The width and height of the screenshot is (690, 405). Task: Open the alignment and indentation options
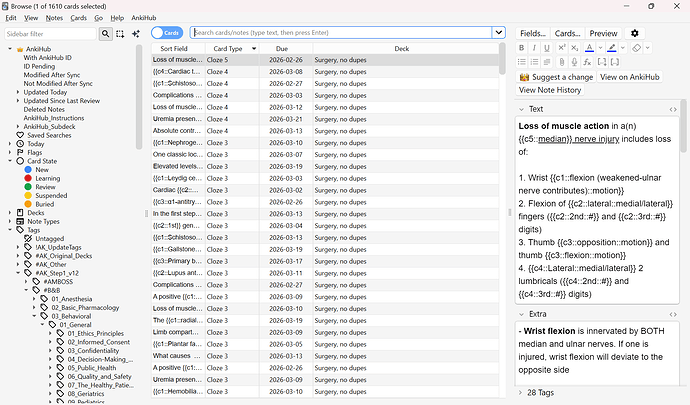tap(547, 62)
